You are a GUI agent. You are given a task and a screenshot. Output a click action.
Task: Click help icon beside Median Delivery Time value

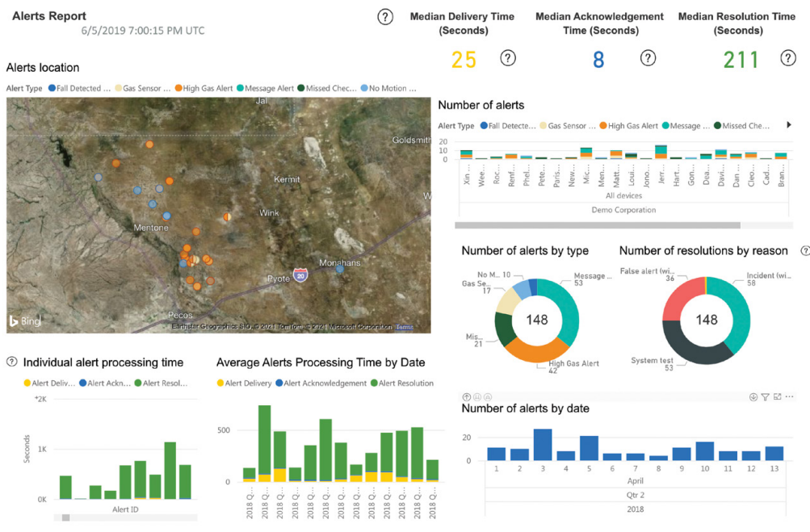tap(508, 58)
